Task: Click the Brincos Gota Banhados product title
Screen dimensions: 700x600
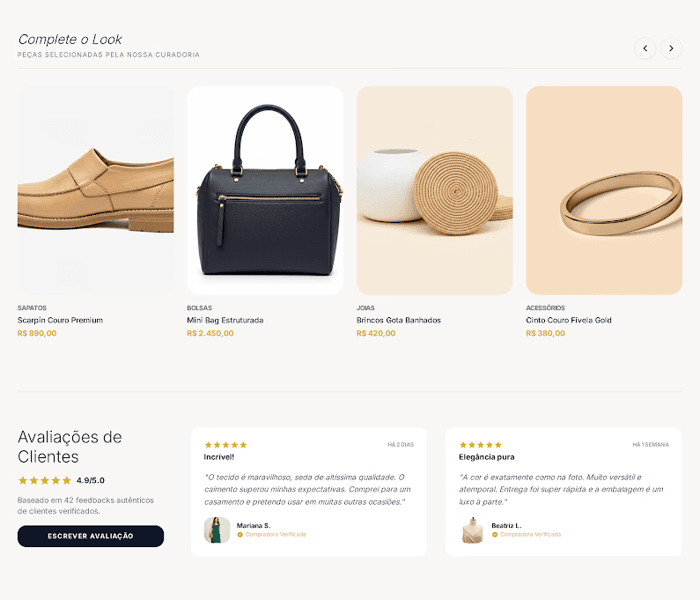Action: [399, 321]
